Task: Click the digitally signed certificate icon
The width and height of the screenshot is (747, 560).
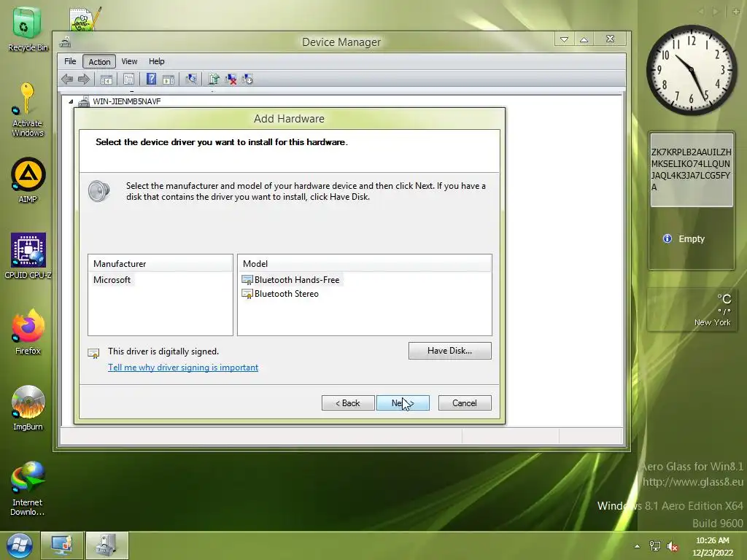Action: coord(93,353)
